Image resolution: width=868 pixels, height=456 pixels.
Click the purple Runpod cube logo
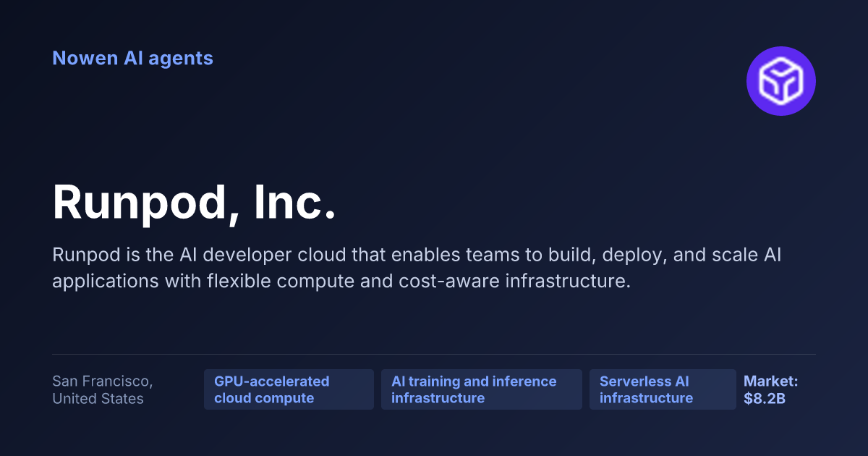pyautogui.click(x=781, y=81)
